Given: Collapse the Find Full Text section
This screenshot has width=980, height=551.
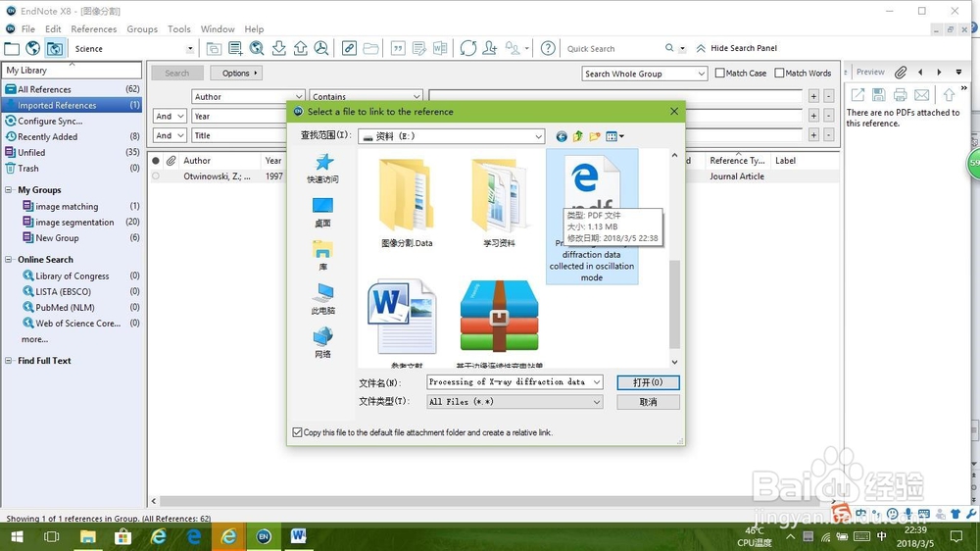Looking at the screenshot, I should [x=9, y=361].
